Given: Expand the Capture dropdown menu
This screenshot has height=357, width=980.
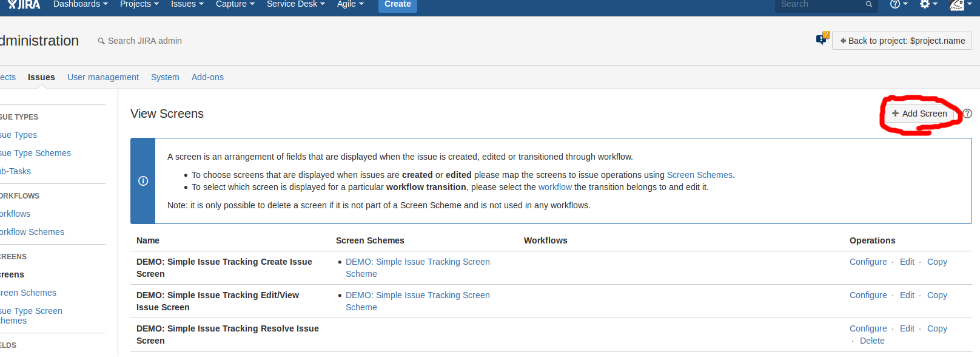Looking at the screenshot, I should (x=235, y=4).
